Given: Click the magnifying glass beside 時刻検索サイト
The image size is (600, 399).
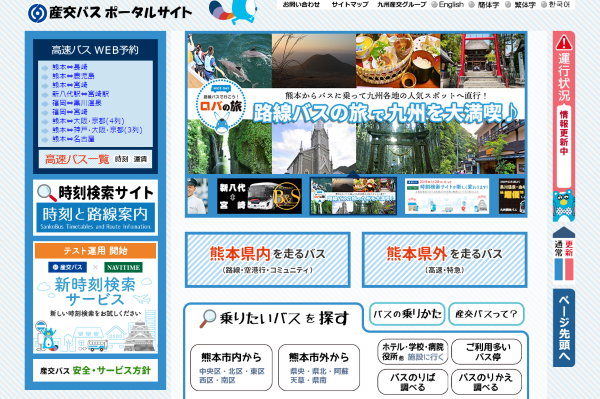Looking at the screenshot, I should click(47, 192).
